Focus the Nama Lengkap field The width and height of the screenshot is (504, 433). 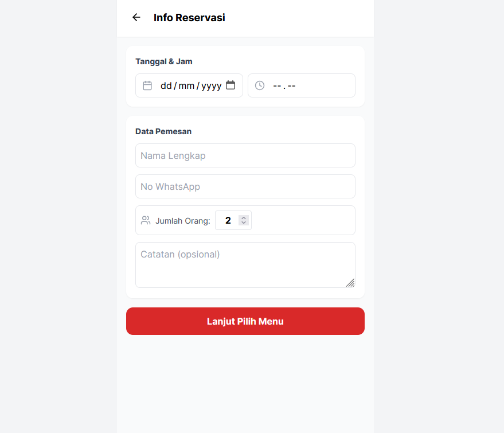[245, 155]
